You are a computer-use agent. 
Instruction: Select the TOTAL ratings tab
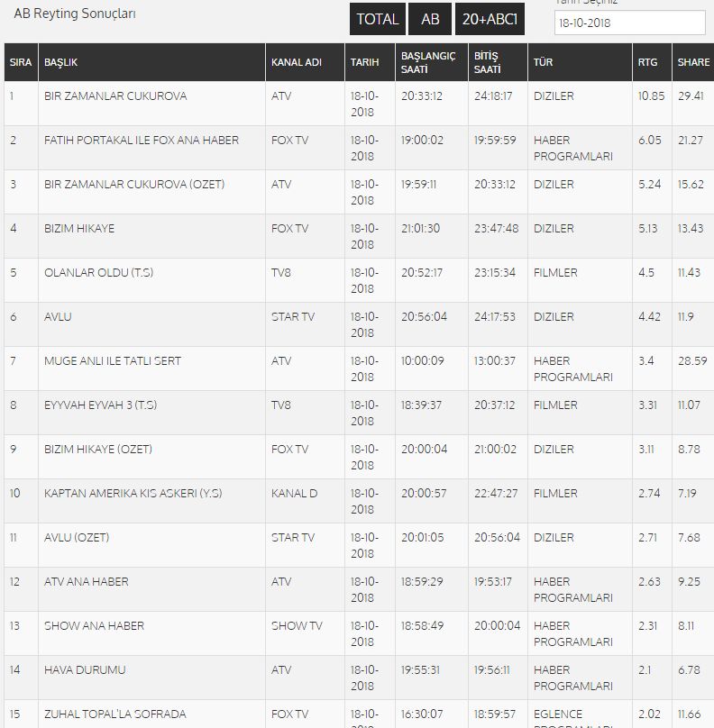pos(377,19)
